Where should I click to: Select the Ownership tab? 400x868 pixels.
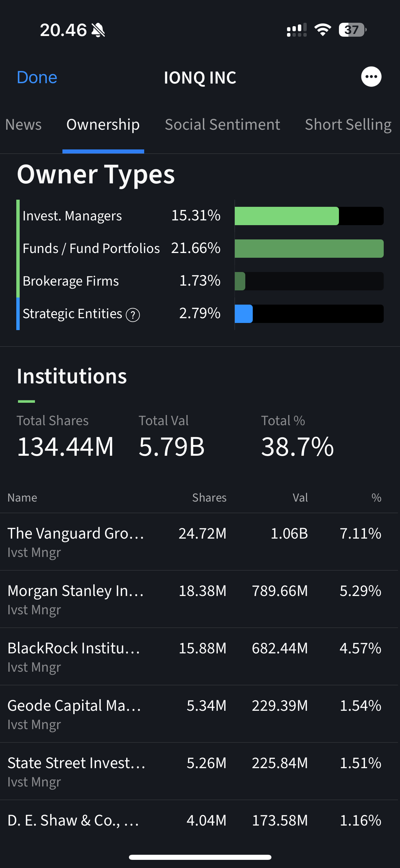pos(103,125)
